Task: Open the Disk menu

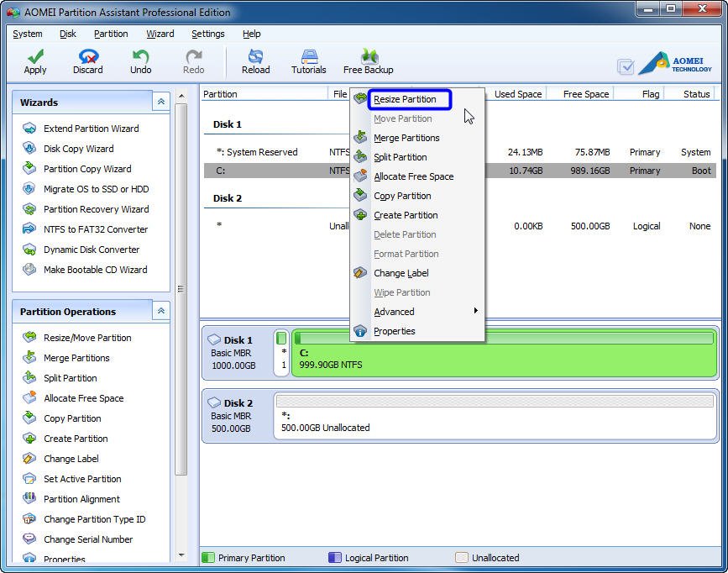Action: (x=68, y=34)
